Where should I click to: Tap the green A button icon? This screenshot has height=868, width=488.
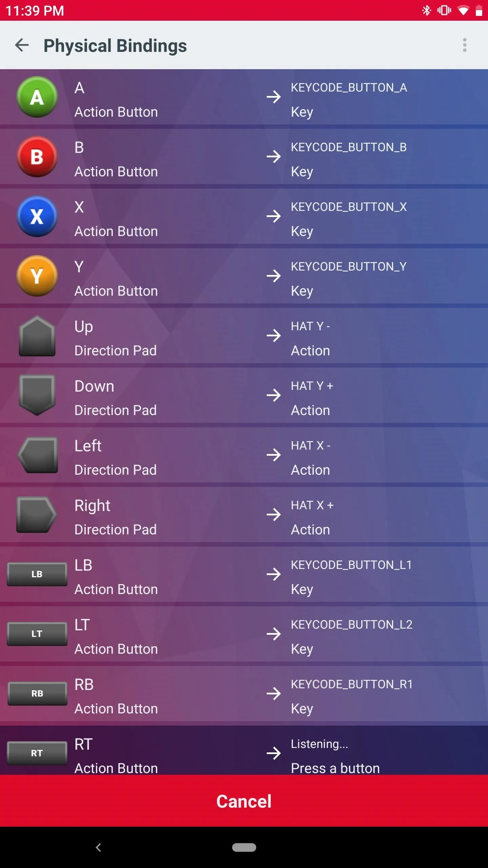click(37, 97)
